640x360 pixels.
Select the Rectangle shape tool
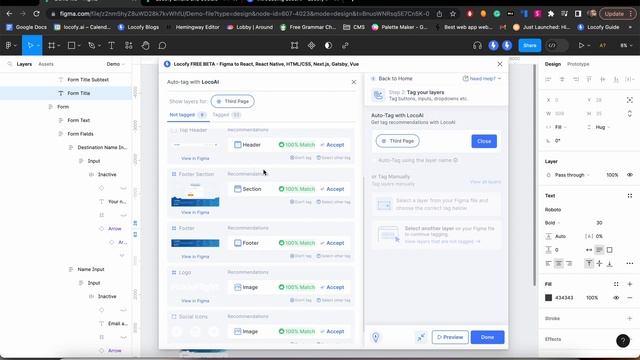point(71,46)
